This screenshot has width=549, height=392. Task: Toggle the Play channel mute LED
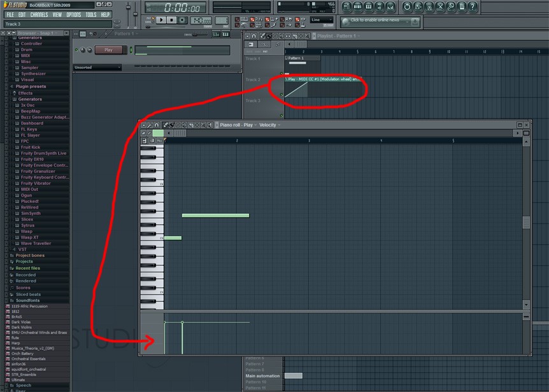76,50
